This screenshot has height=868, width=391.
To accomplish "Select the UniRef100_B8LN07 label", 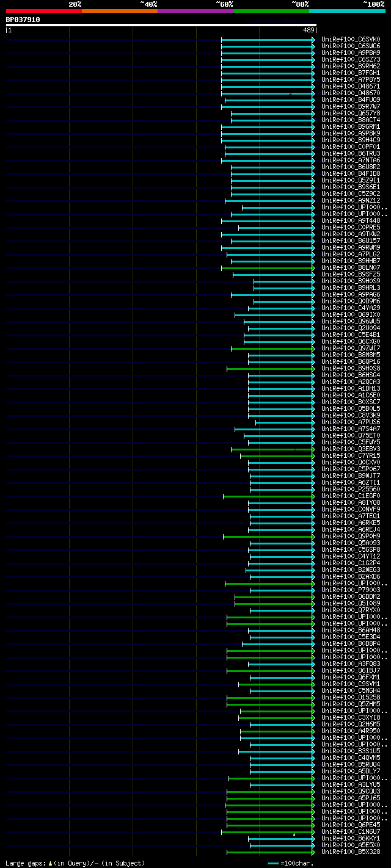I will coord(351,267).
